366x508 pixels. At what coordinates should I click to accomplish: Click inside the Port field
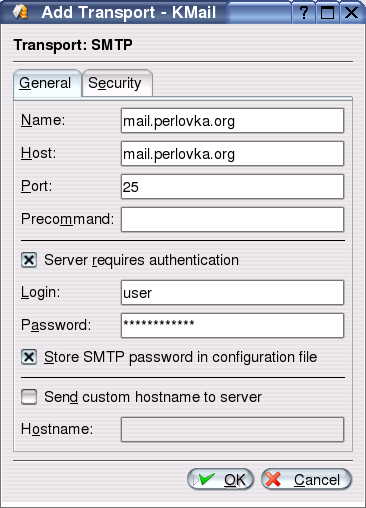(x=232, y=186)
